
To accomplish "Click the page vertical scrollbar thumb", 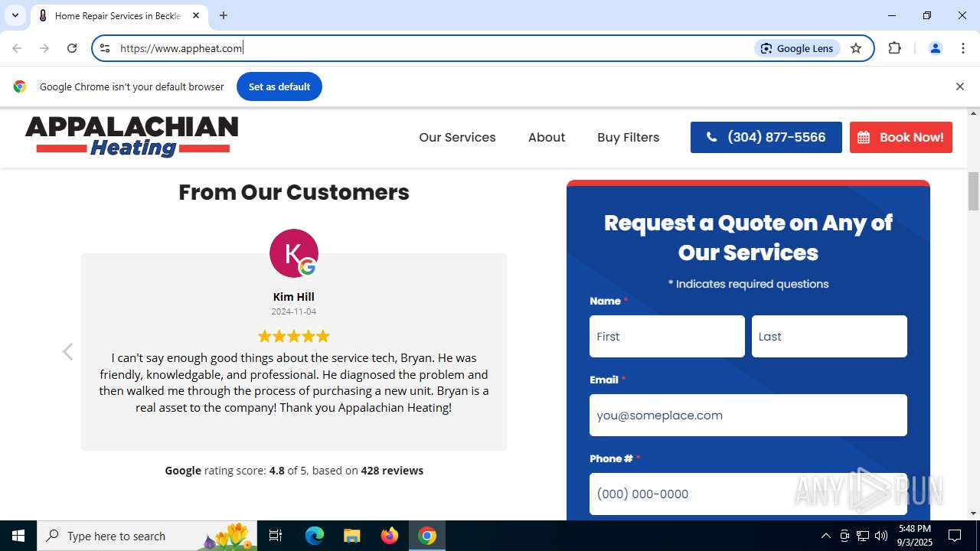I will 974,191.
